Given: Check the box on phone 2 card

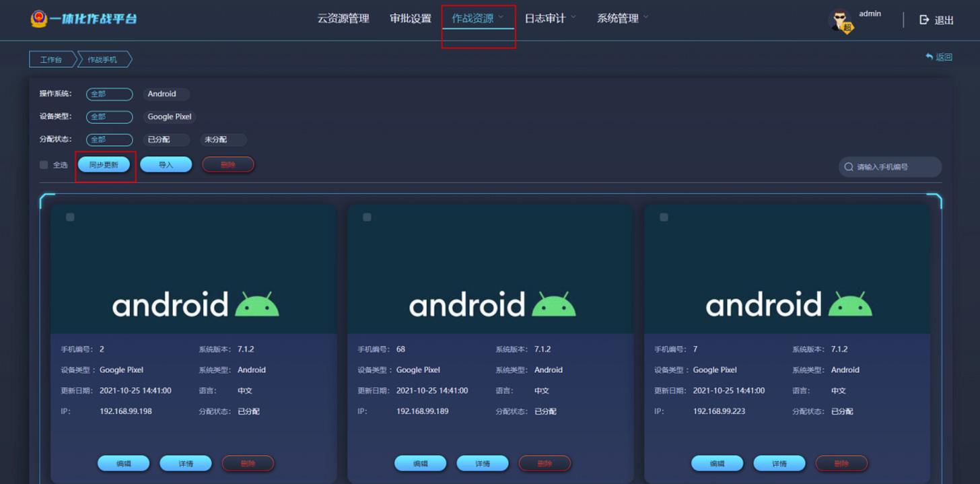Looking at the screenshot, I should click(70, 217).
